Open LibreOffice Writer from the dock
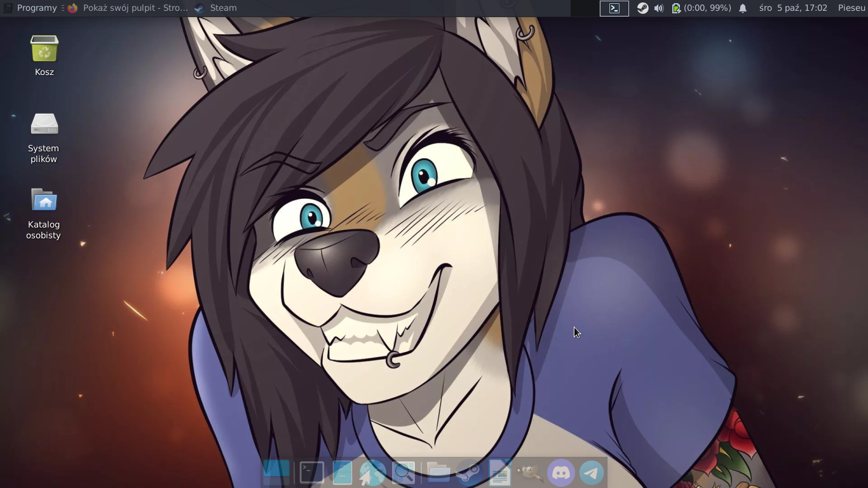This screenshot has width=868, height=488. 500,473
